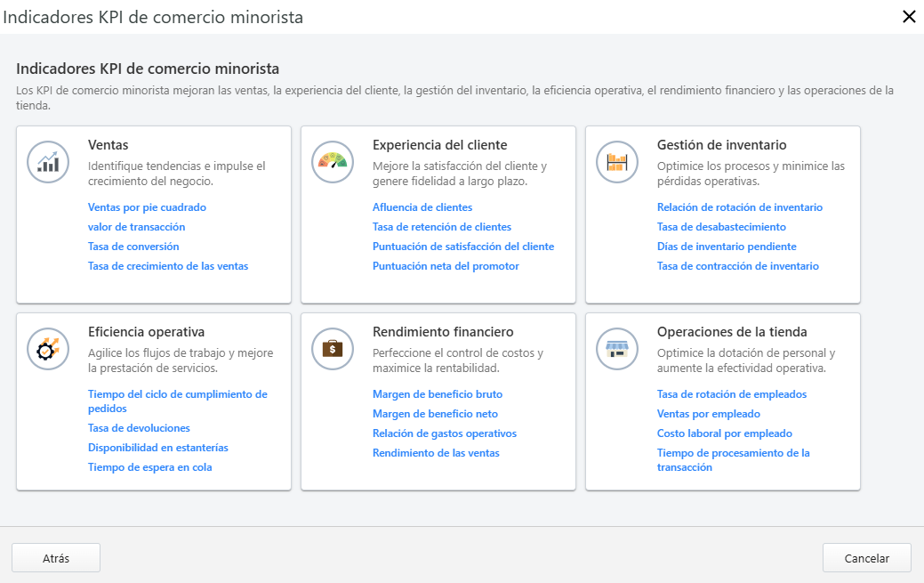
Task: Open Relación de rotación de inventario
Action: (x=738, y=206)
